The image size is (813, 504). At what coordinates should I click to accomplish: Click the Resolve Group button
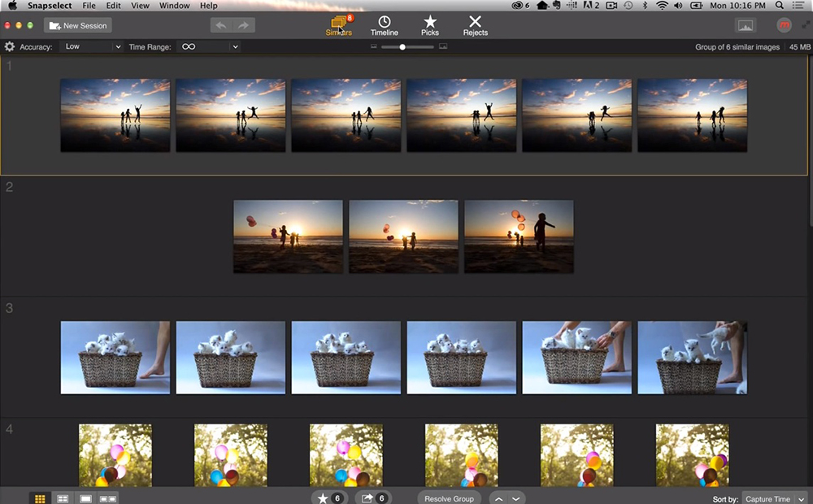[x=449, y=498]
